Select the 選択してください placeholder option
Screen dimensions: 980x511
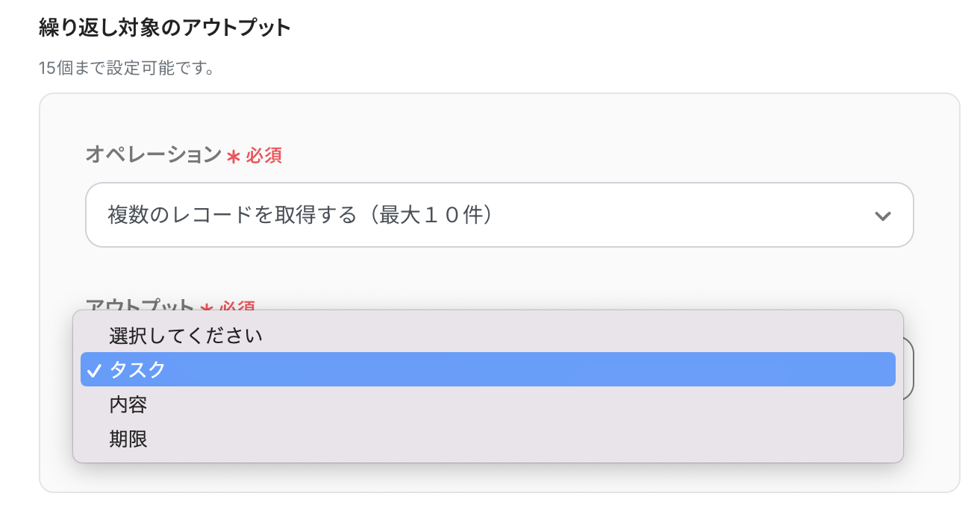[x=186, y=336]
